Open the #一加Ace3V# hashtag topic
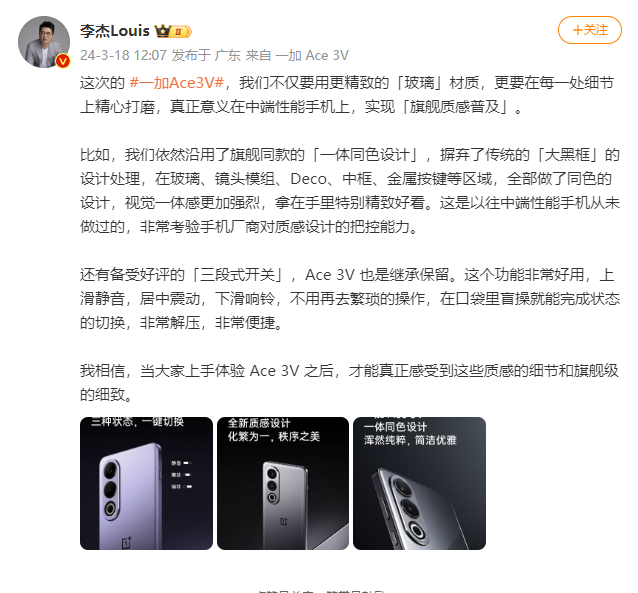638x593 pixels. 177,83
